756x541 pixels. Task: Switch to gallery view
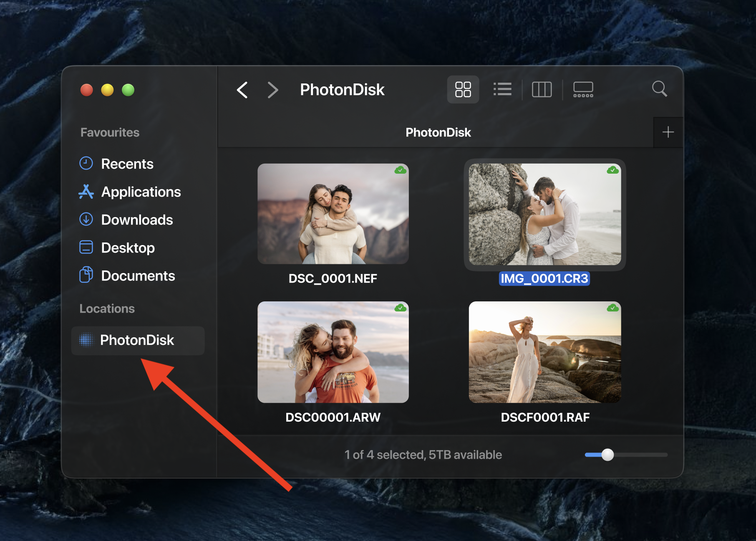click(x=583, y=89)
